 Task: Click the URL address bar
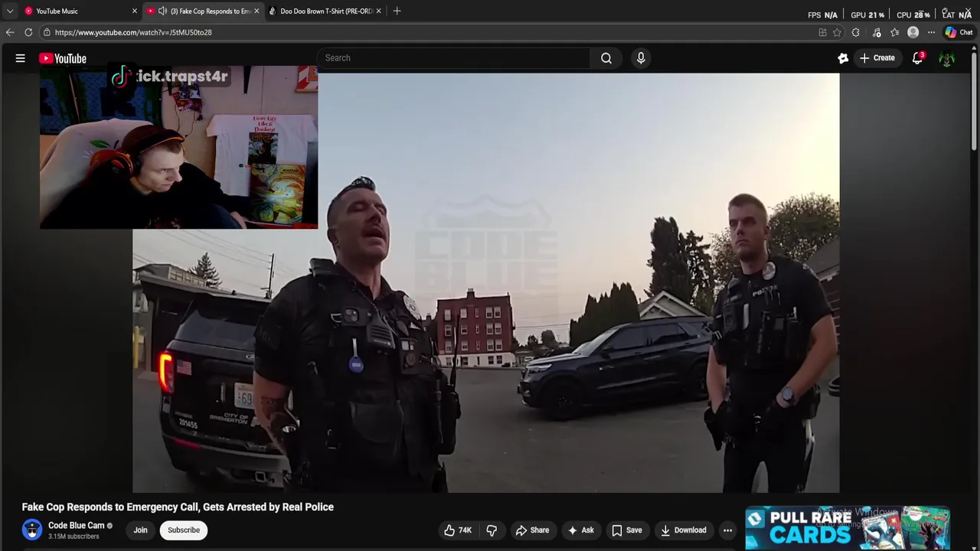point(429,32)
